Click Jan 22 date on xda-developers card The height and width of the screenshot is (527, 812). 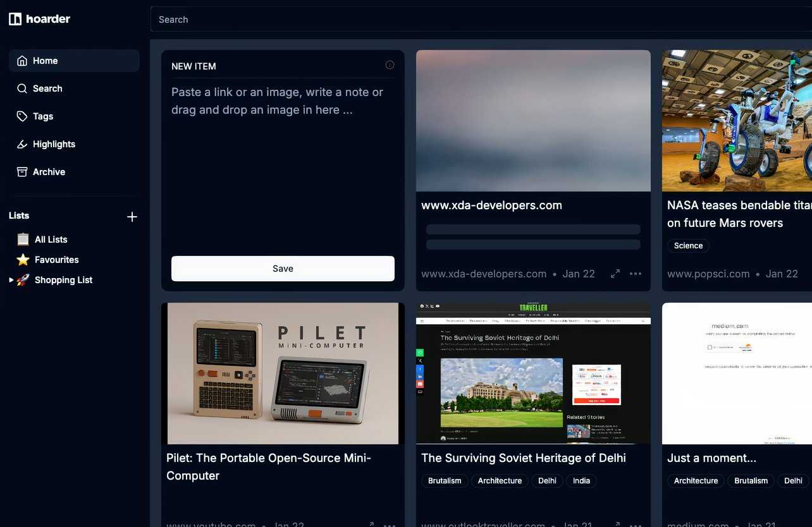pos(579,274)
